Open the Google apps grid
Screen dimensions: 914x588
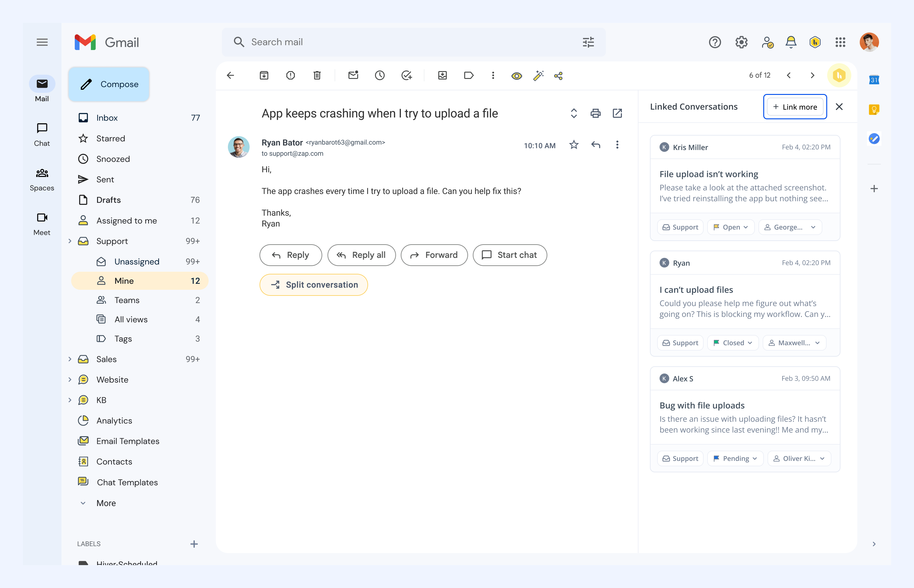pos(840,42)
